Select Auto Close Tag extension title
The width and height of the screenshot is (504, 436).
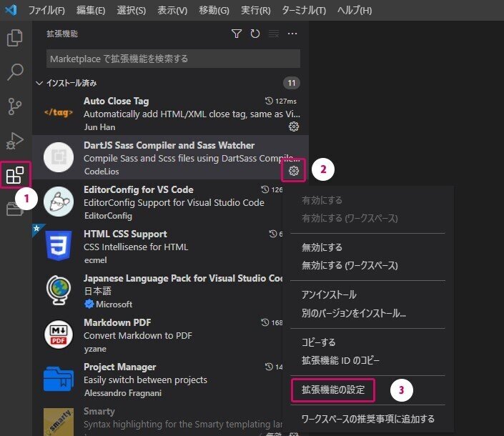[117, 101]
